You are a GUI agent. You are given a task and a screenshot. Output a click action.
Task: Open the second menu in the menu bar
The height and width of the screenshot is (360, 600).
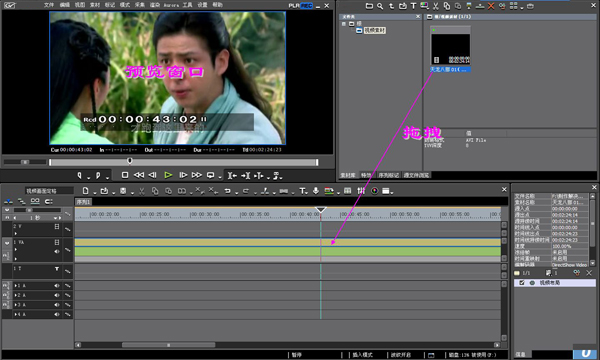point(65,5)
